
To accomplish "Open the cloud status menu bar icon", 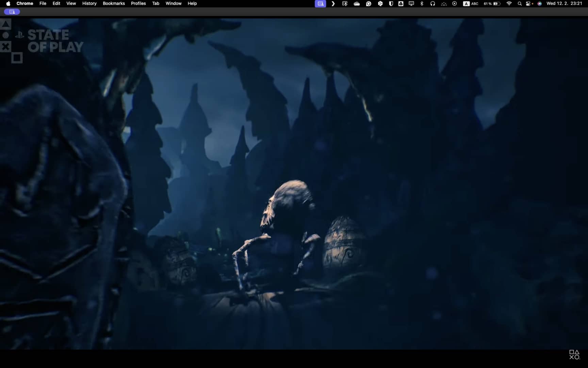I will pyautogui.click(x=357, y=3).
